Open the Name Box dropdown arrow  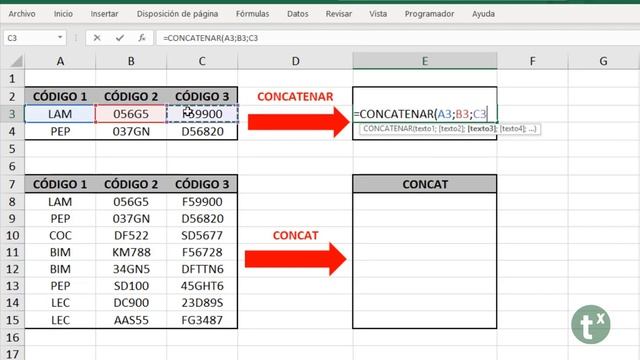click(60, 38)
